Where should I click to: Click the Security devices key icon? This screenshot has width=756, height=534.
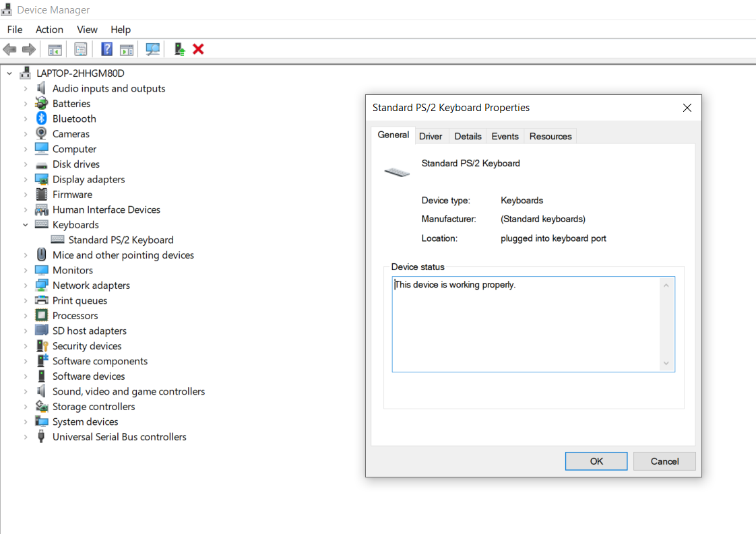[x=42, y=345]
